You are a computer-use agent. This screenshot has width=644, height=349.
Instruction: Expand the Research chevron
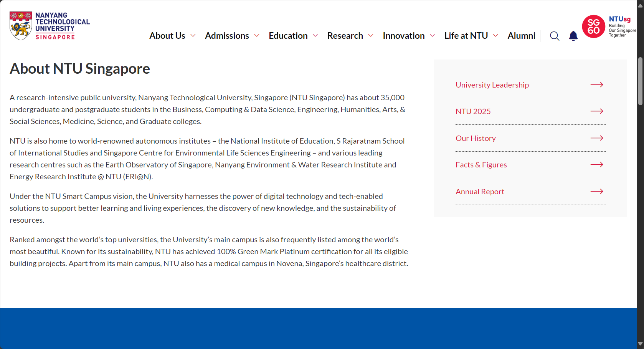[x=371, y=36]
